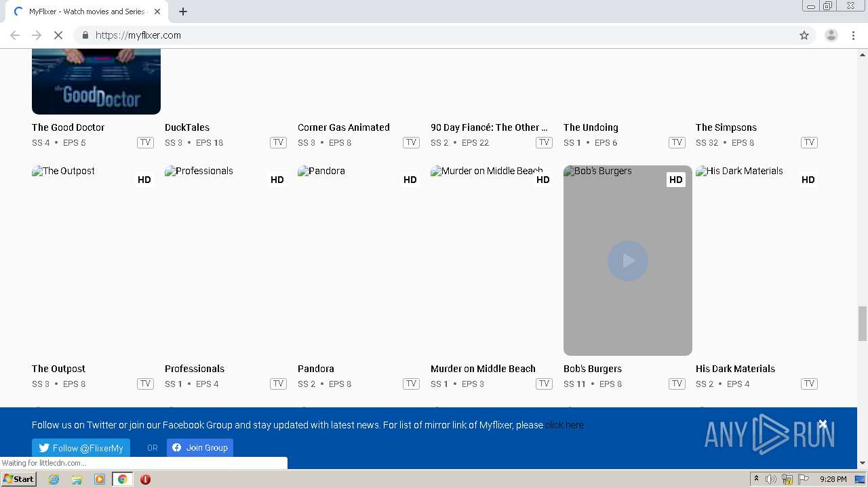Open His Dark Materials title link
The width and height of the screenshot is (868, 488).
(x=735, y=369)
